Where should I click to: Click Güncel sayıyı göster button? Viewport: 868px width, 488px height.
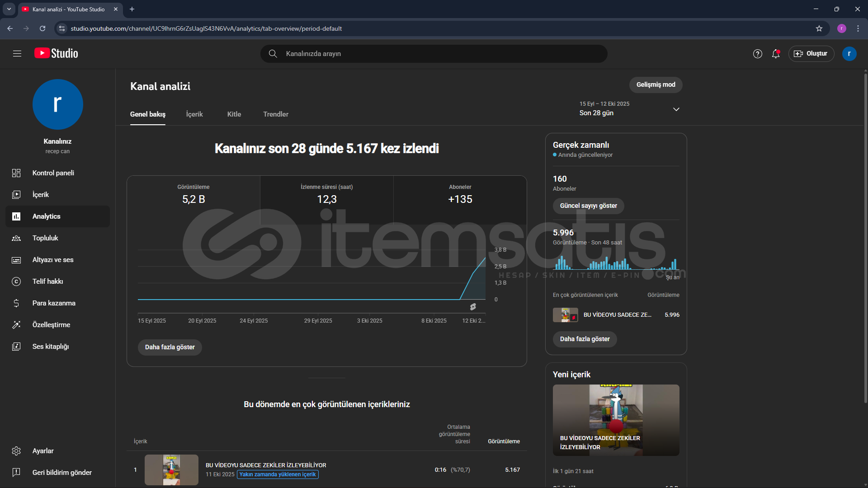[x=588, y=206]
